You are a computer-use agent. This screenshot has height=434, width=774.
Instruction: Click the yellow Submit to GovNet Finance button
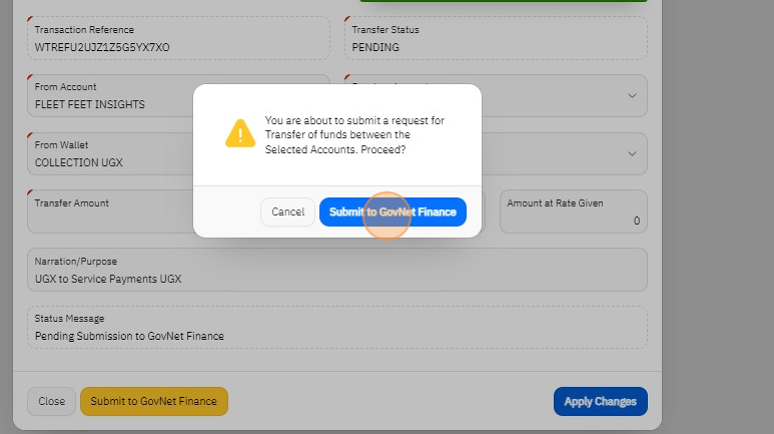point(154,401)
